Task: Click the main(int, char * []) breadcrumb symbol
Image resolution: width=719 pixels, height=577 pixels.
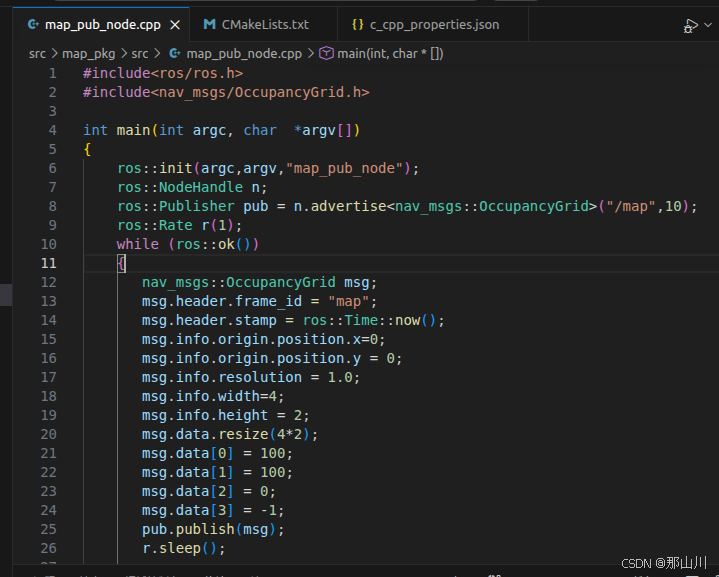Action: tap(390, 54)
